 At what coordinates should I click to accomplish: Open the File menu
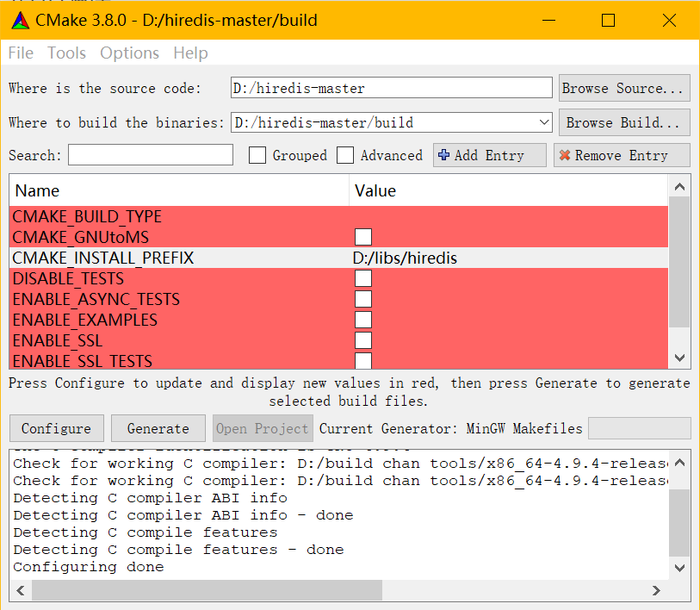click(x=21, y=53)
